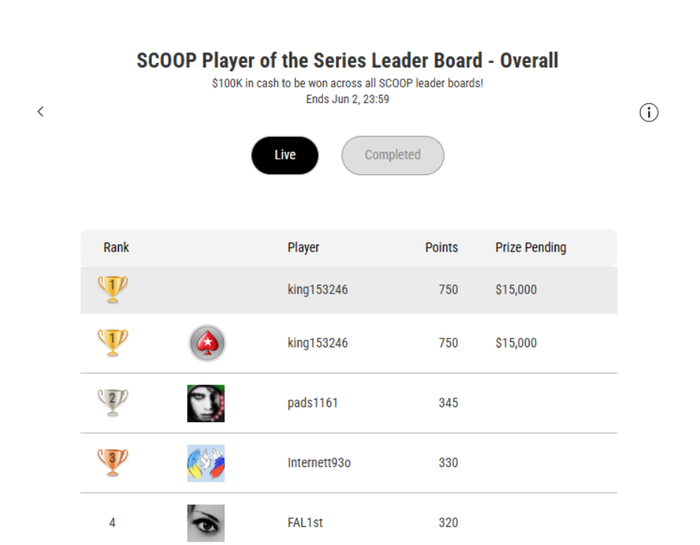Screen dimensions: 700x545
Task: Open FAL1st's eye avatar
Action: point(206,523)
